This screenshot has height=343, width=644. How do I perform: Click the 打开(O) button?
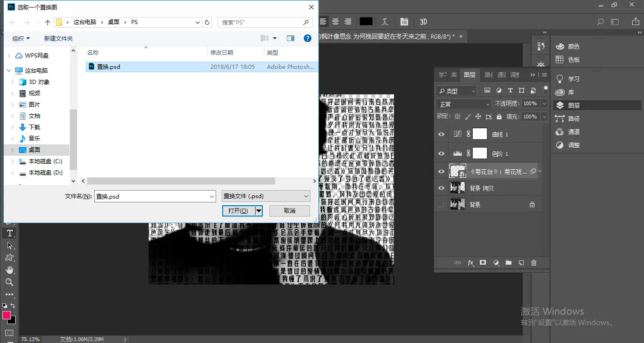point(239,211)
